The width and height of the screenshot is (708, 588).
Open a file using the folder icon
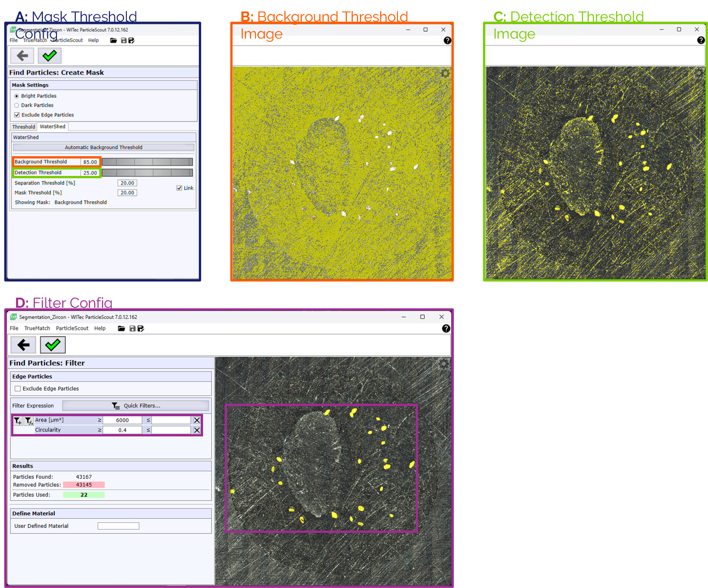113,40
